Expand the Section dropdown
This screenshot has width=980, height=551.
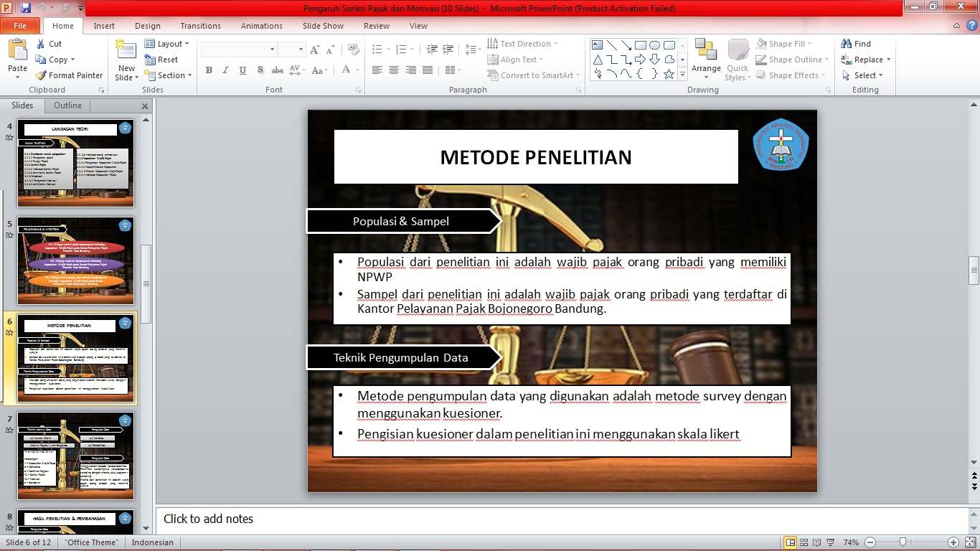169,75
